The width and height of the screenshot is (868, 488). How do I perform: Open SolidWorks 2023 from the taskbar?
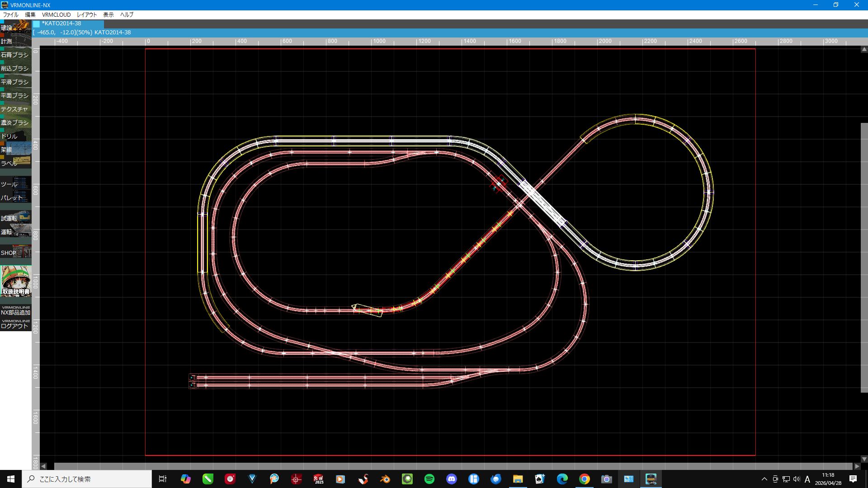(319, 479)
